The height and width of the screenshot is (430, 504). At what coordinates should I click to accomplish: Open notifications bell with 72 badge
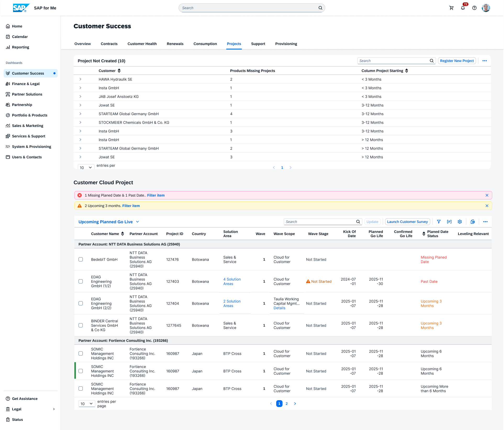pyautogui.click(x=463, y=7)
